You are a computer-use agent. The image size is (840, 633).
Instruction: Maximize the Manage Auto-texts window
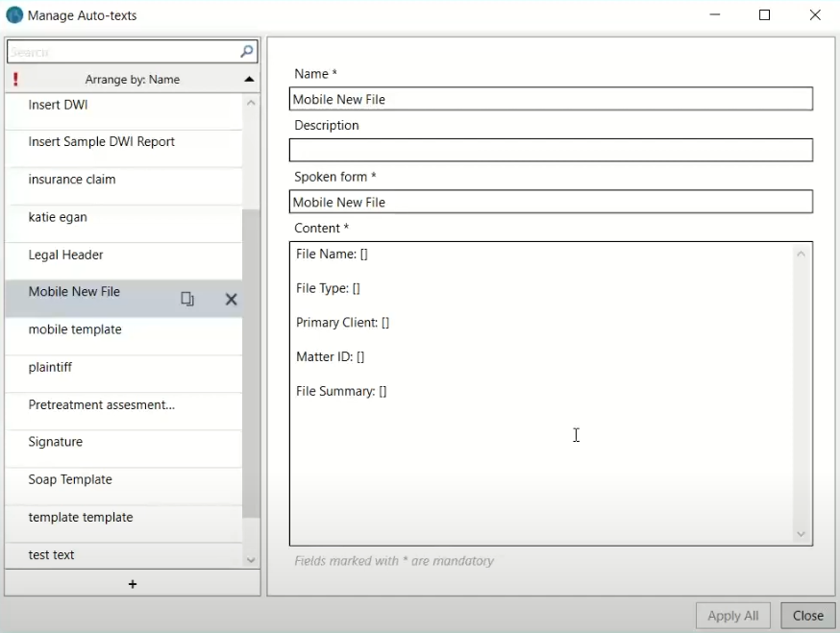pos(764,15)
